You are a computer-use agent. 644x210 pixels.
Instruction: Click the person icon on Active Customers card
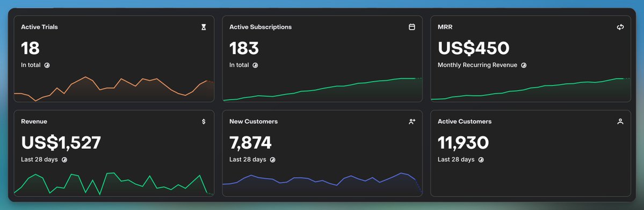pos(620,121)
